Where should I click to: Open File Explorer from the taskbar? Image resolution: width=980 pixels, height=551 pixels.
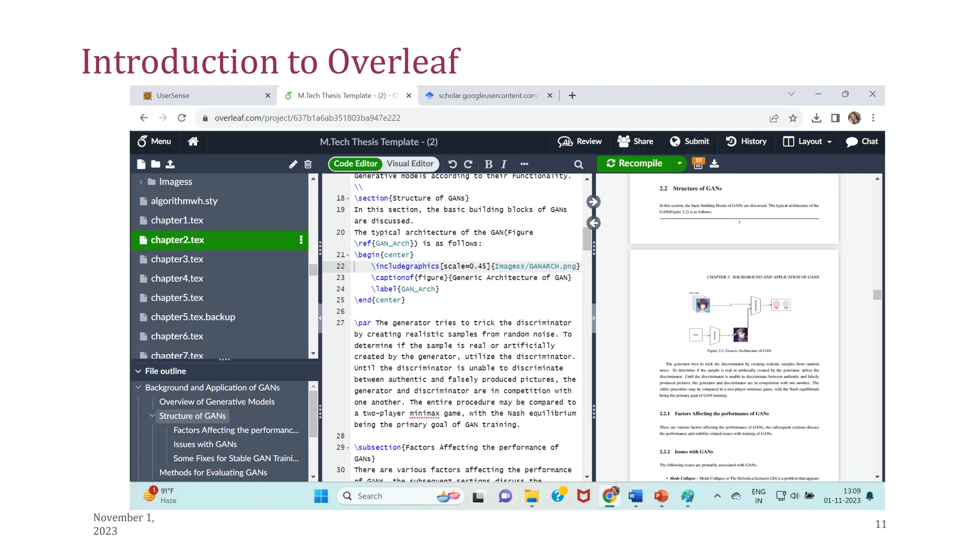[x=531, y=496]
